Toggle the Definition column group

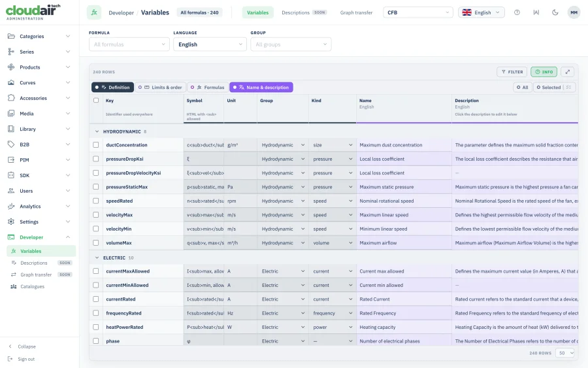[112, 88]
